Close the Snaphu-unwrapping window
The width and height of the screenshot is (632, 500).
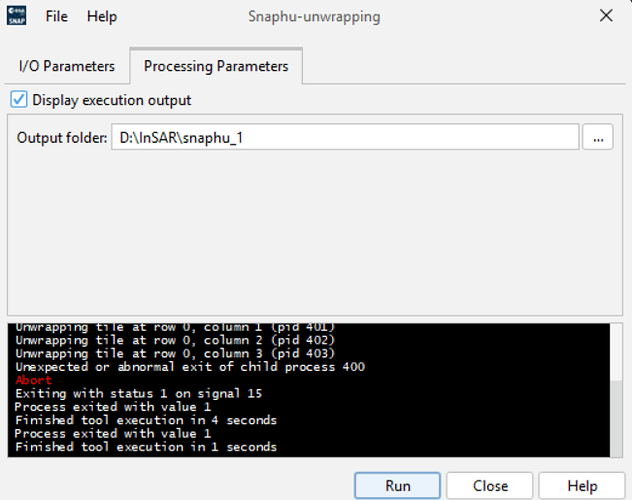click(x=606, y=16)
